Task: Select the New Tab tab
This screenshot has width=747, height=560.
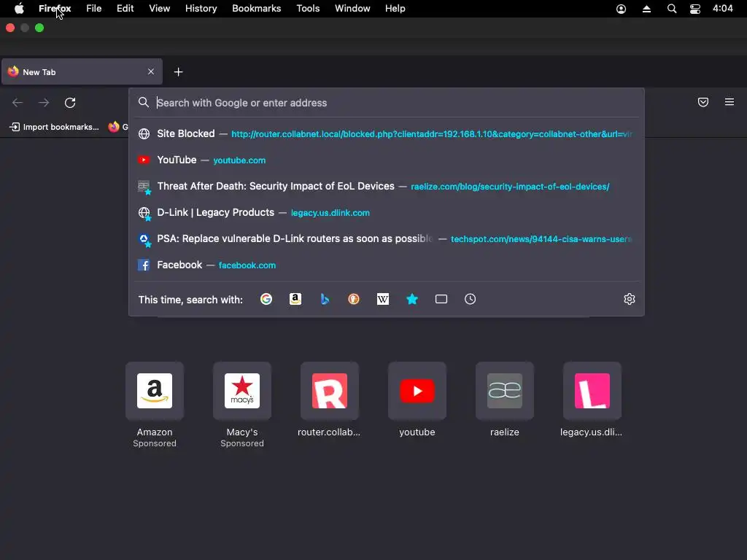Action: coord(82,72)
